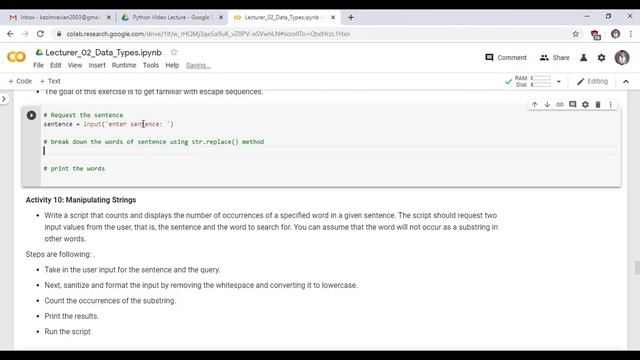640x360 pixels.
Task: Open browser extension icon in toolbar
Action: click(596, 35)
